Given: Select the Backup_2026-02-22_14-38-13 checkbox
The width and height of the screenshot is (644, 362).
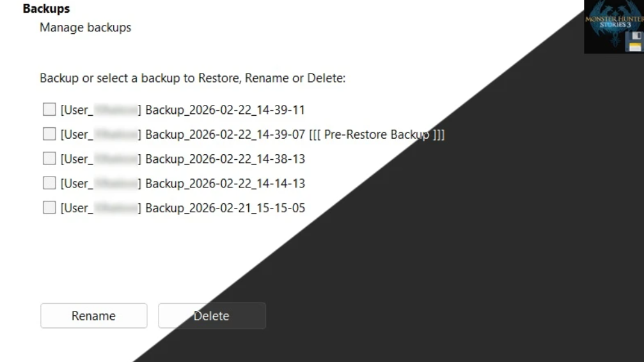Looking at the screenshot, I should [x=49, y=159].
